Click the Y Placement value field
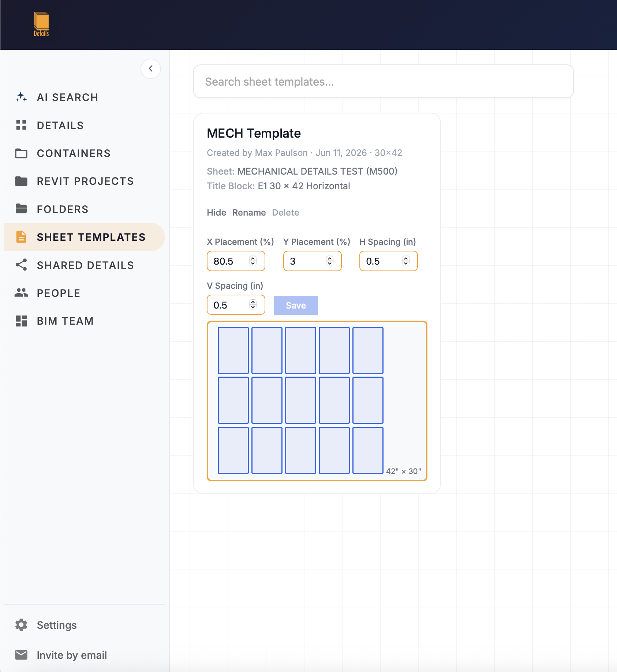This screenshot has height=672, width=617. (x=312, y=261)
